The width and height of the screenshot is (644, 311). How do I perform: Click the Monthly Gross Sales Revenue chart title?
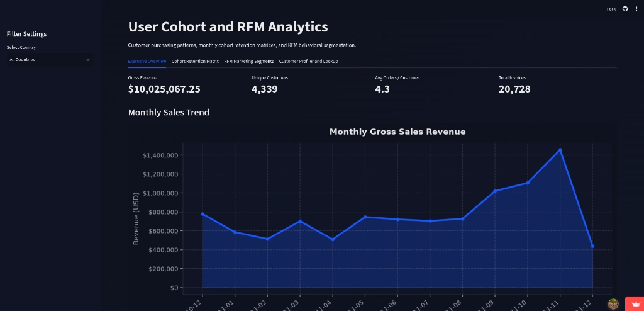[397, 132]
